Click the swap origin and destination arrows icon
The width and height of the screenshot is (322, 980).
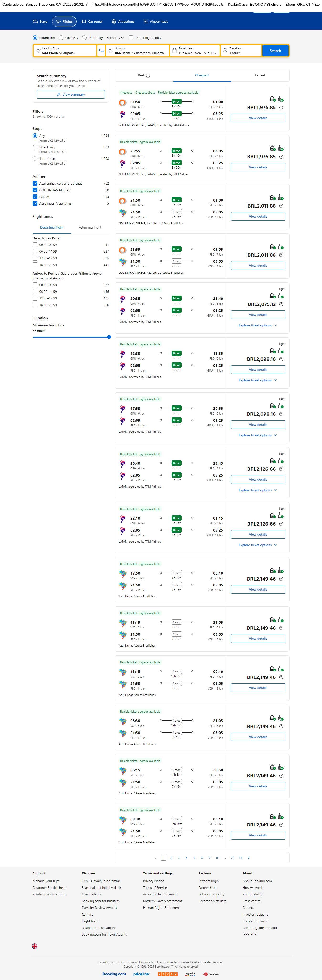click(101, 51)
